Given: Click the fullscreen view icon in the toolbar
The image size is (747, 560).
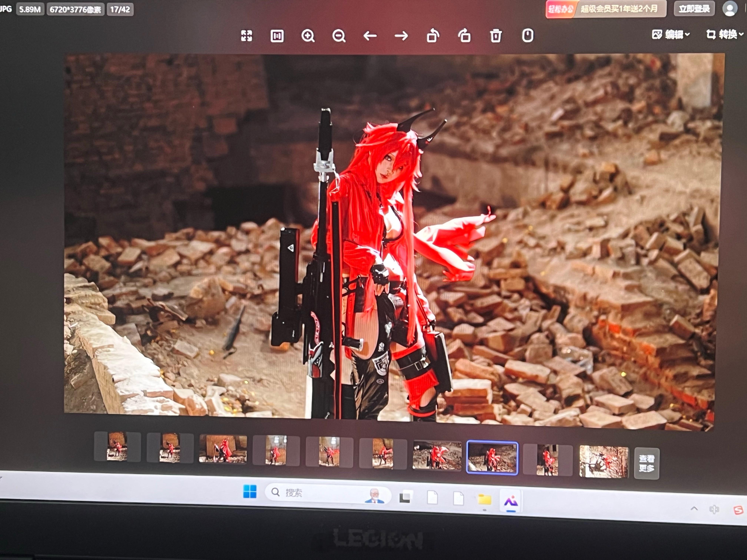Looking at the screenshot, I should 247,35.
